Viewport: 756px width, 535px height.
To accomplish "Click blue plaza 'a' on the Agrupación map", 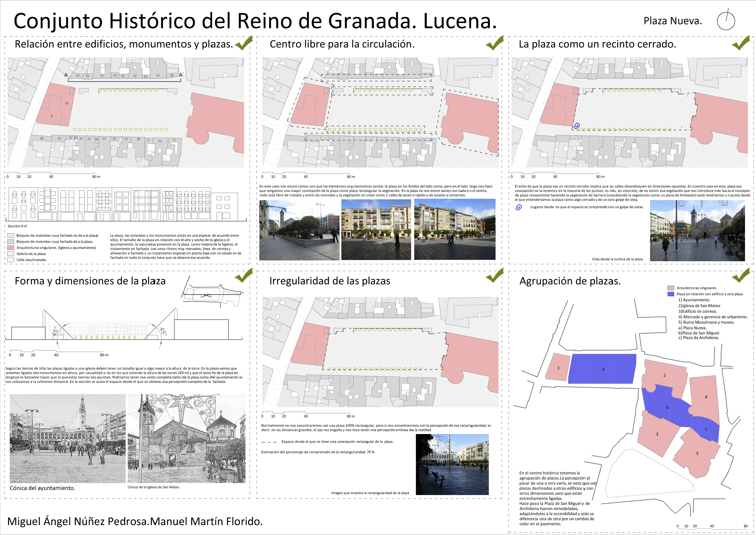I will click(x=602, y=369).
